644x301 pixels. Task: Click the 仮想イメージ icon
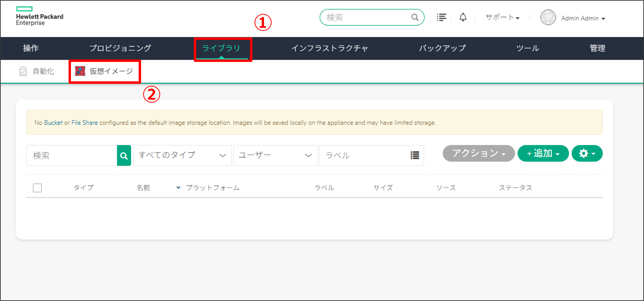[x=80, y=71]
